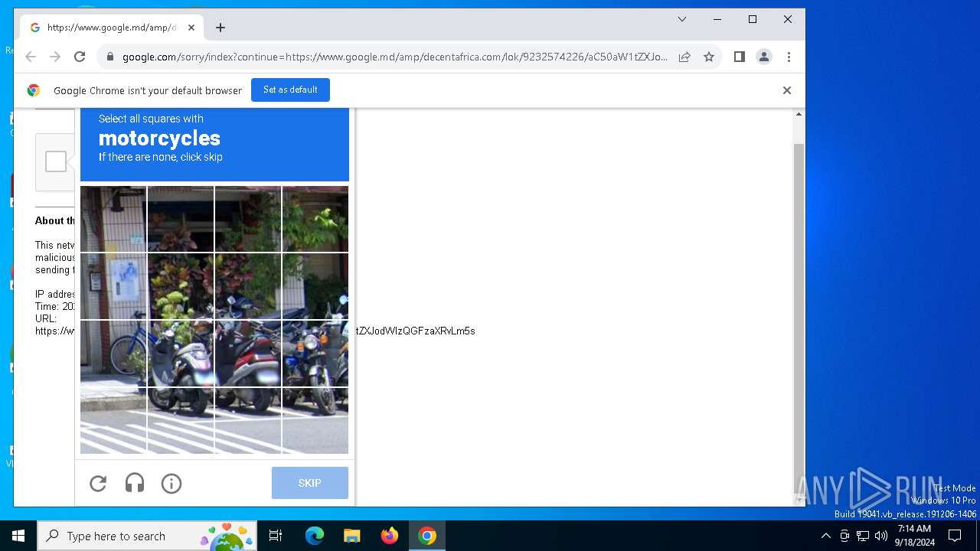The width and height of the screenshot is (980, 551).
Task: Tick the I'm not a robot checkbox
Action: [x=55, y=161]
